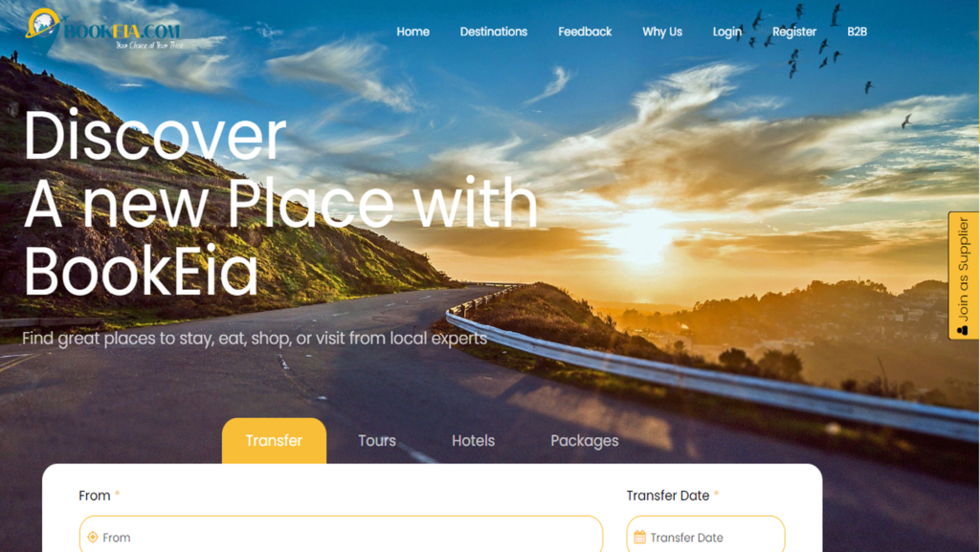Click the Login link
The width and height of the screenshot is (980, 552).
click(x=727, y=32)
